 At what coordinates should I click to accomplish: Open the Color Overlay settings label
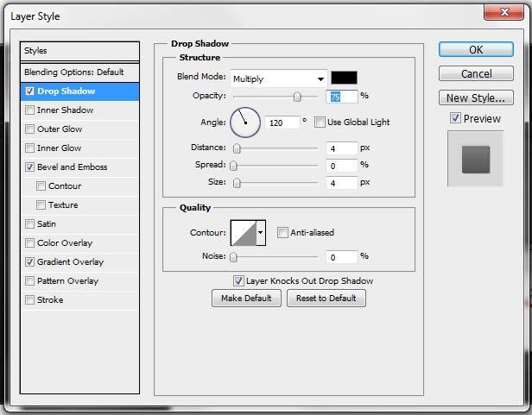[x=65, y=243]
